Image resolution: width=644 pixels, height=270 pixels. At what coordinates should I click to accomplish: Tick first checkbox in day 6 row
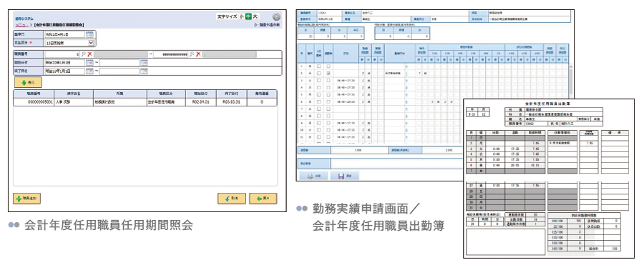point(318,101)
